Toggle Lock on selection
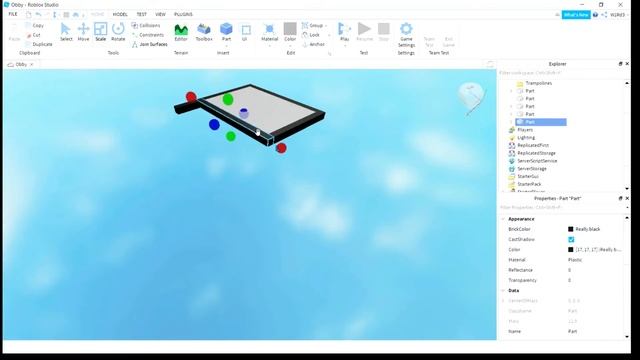The width and height of the screenshot is (640, 360). tap(311, 35)
